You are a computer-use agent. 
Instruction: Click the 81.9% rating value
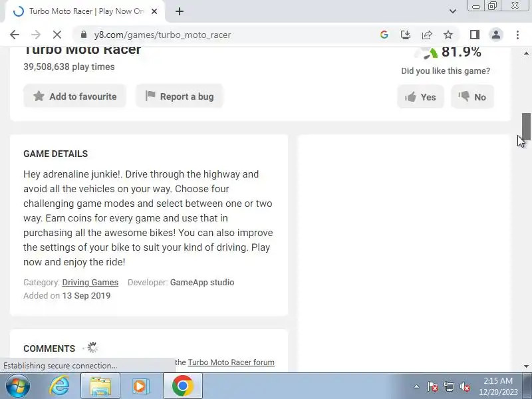point(461,52)
